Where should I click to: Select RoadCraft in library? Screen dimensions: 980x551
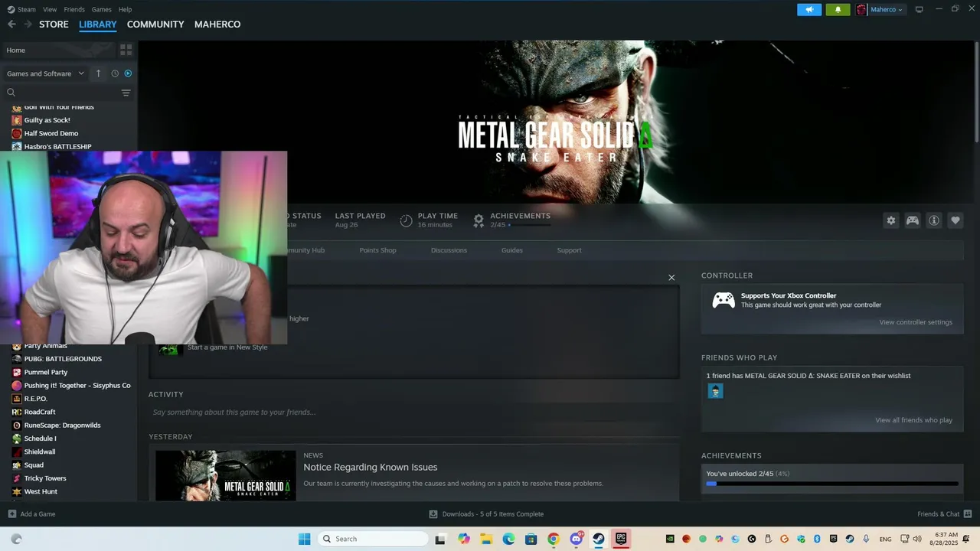point(40,412)
